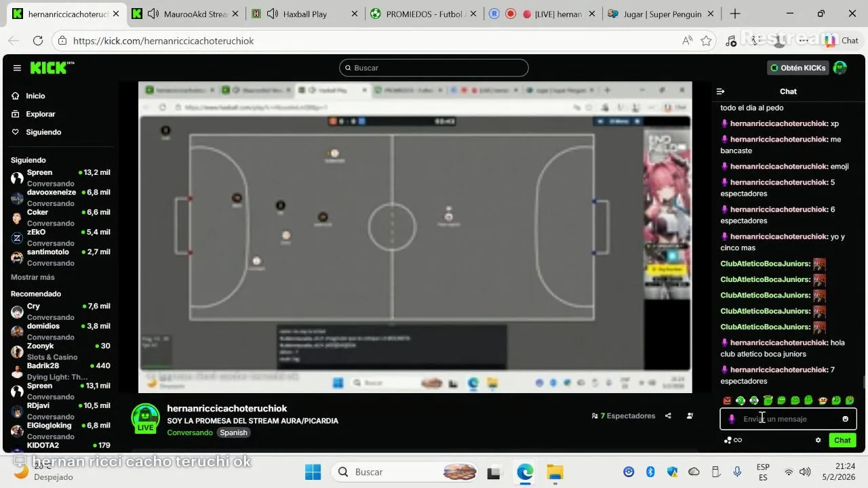This screenshot has height=488, width=868.
Task: Open davooxeneize channel in Siguiendo
Action: click(x=60, y=197)
